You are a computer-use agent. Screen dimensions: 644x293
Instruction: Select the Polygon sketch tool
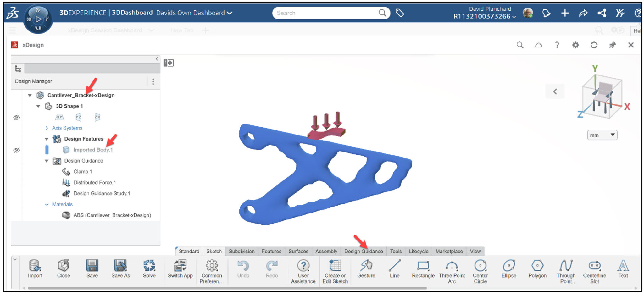(537, 269)
